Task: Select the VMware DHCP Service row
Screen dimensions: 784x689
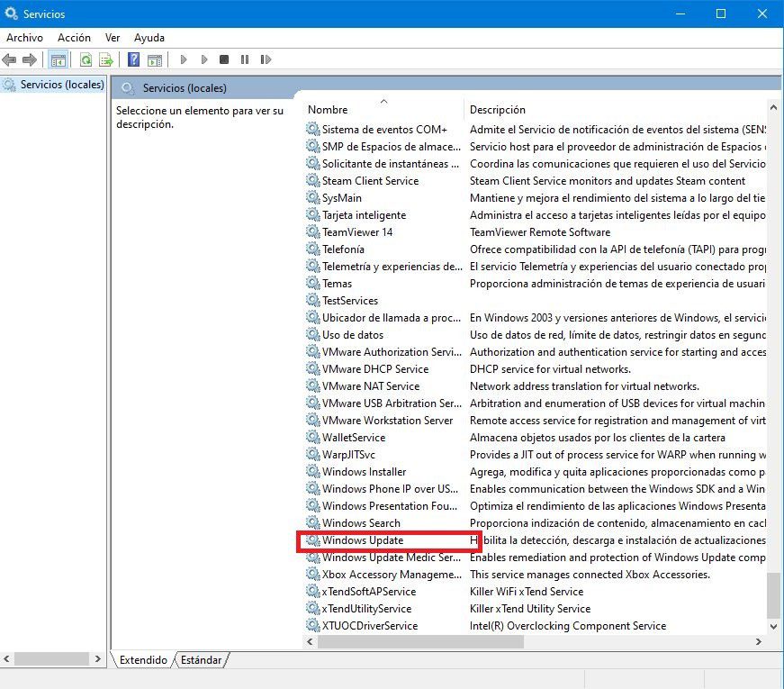Action: point(536,368)
